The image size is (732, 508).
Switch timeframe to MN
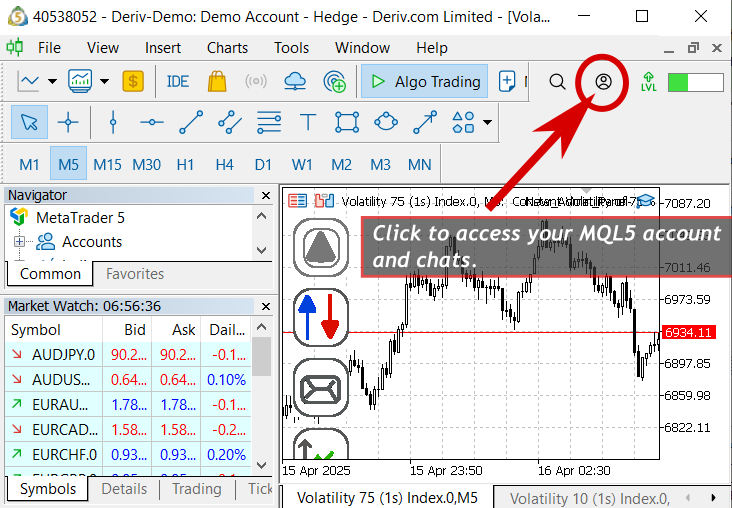point(419,165)
